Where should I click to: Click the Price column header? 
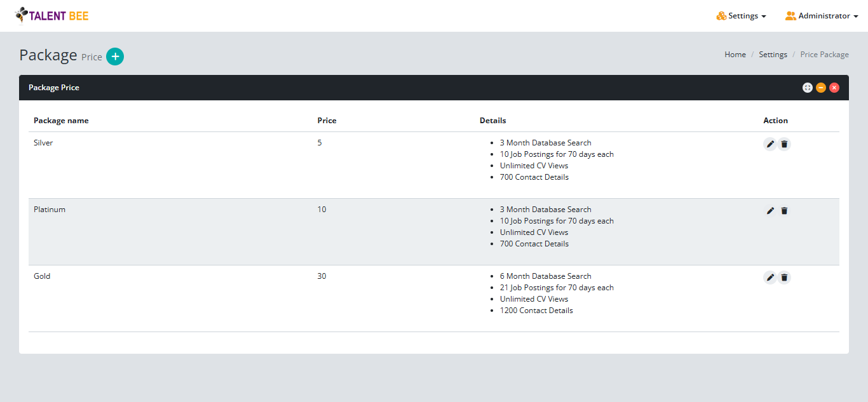click(327, 121)
